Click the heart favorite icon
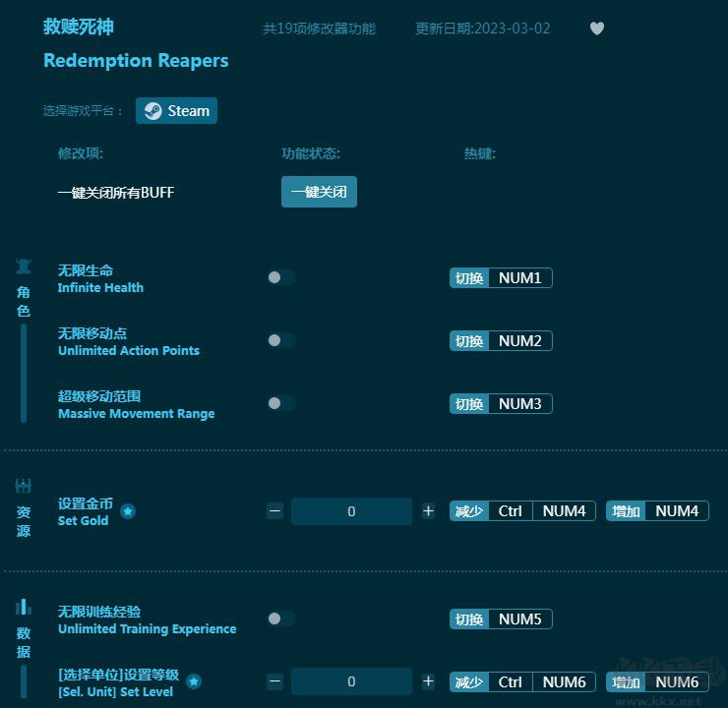Image resolution: width=728 pixels, height=708 pixels. click(596, 29)
